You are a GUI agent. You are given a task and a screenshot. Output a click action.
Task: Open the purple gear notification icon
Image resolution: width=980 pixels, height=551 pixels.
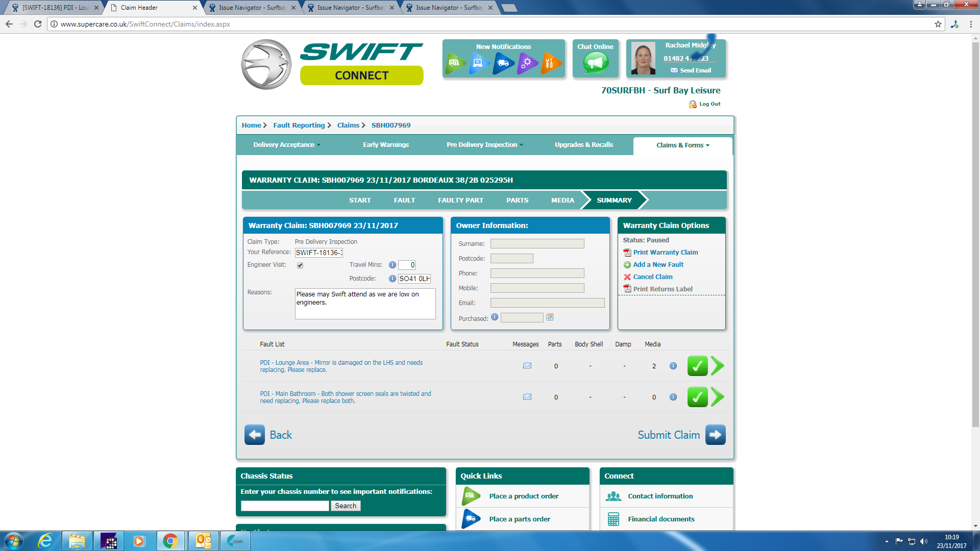click(526, 63)
